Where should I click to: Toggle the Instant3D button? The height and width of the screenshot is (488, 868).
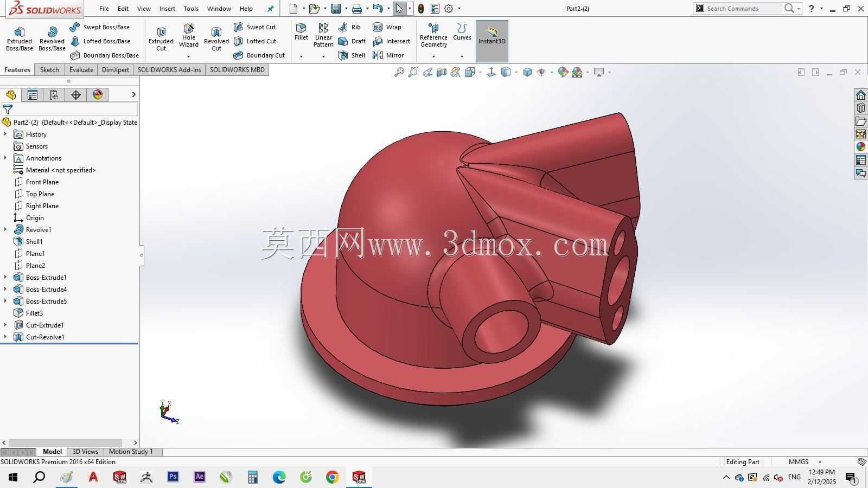coord(492,41)
